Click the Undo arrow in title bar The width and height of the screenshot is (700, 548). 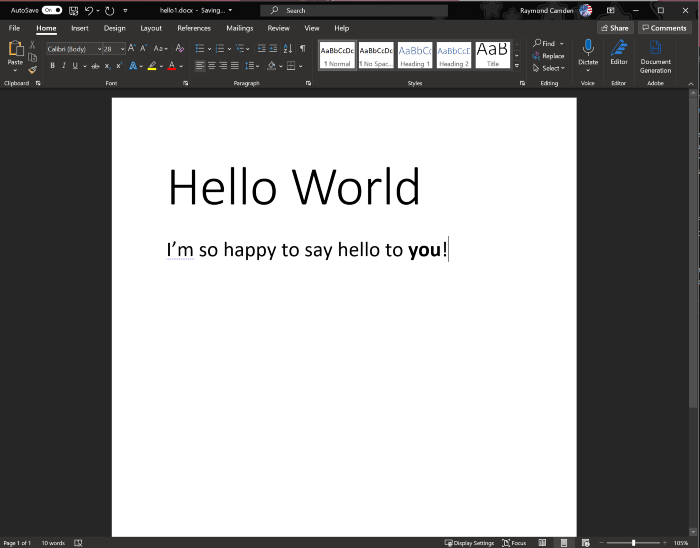(89, 10)
